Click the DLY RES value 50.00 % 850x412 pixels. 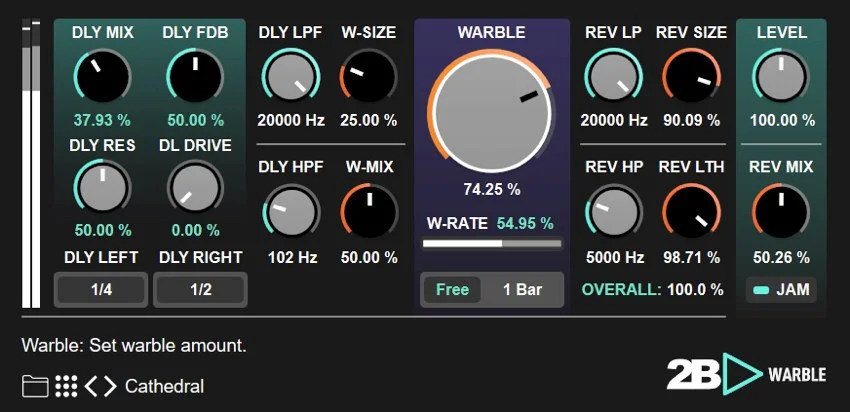pyautogui.click(x=103, y=230)
